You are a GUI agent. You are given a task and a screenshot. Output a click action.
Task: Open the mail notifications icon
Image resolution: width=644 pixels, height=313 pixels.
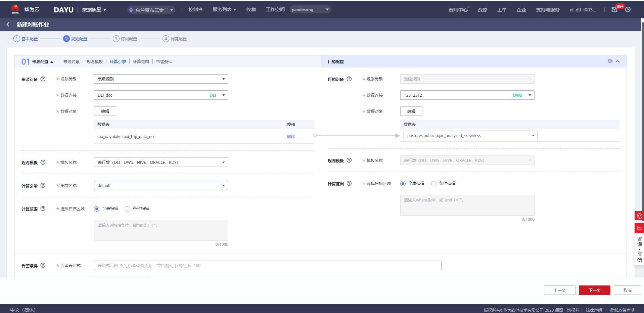[x=614, y=10]
